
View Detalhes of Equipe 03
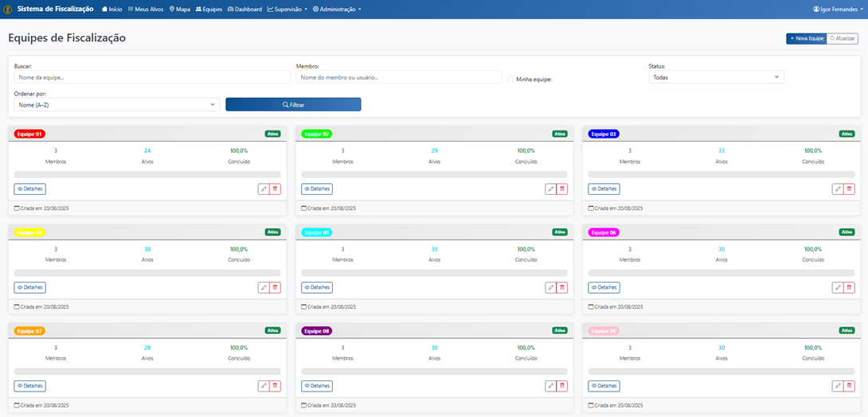click(x=604, y=189)
